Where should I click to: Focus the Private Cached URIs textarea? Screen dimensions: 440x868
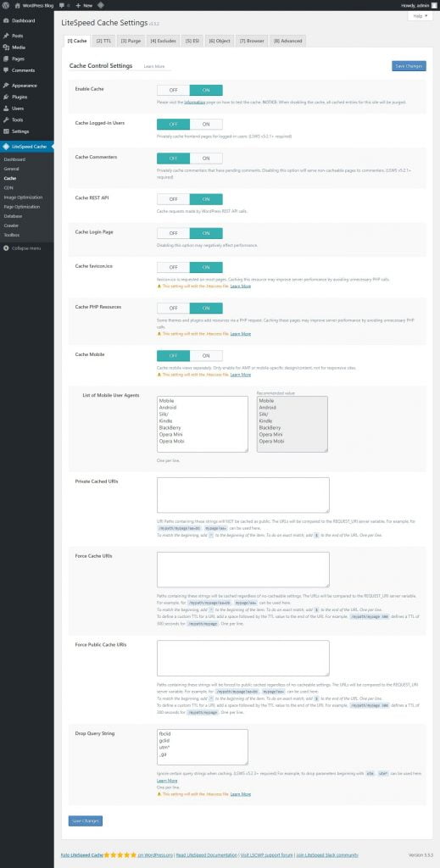(243, 495)
